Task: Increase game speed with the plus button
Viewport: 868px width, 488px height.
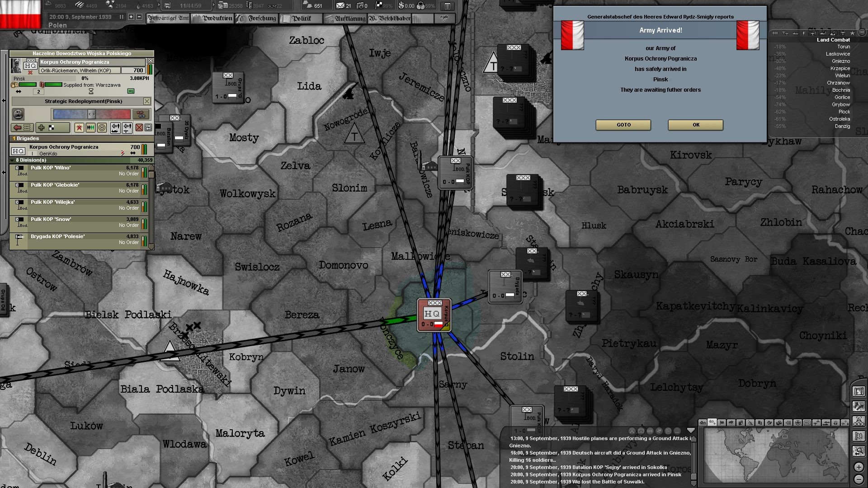Action: point(131,17)
